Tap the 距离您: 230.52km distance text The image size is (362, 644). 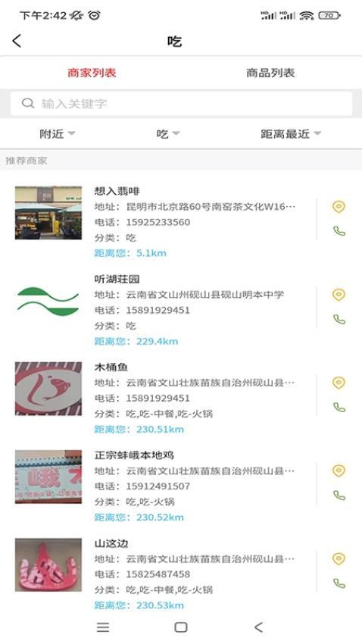coord(139,517)
